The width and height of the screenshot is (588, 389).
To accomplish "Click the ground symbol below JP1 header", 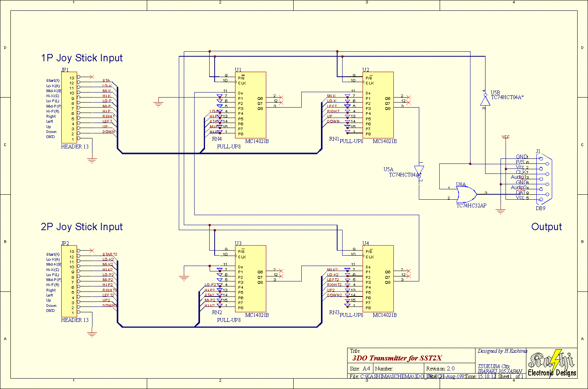I will (92, 160).
